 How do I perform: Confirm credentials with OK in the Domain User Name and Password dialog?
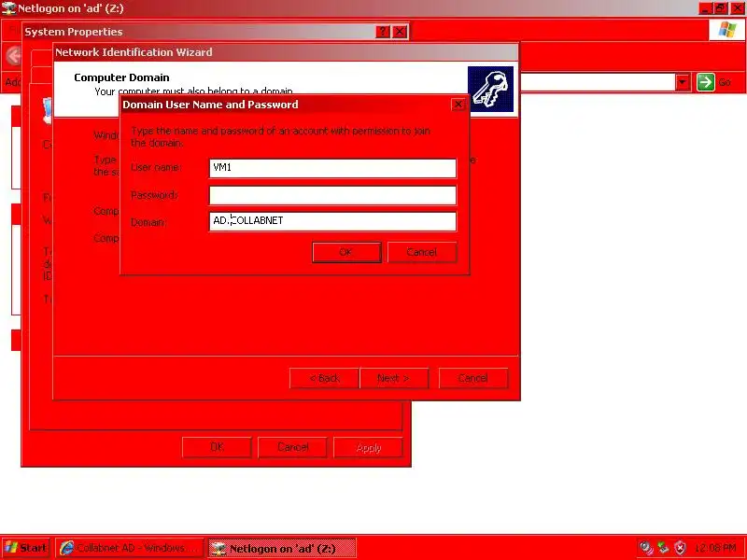346,252
